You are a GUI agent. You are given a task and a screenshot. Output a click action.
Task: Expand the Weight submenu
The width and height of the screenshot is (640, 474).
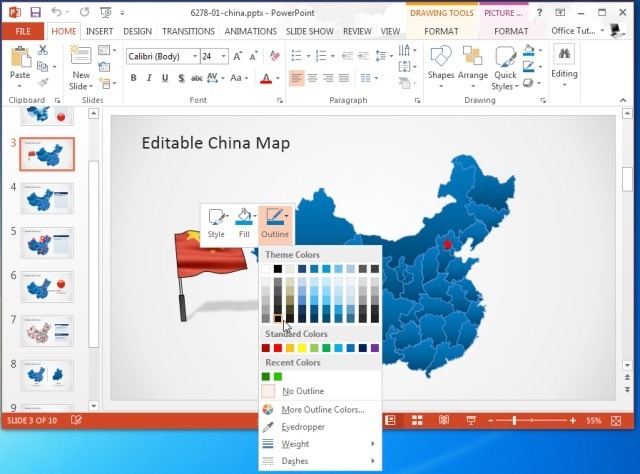pos(320,444)
